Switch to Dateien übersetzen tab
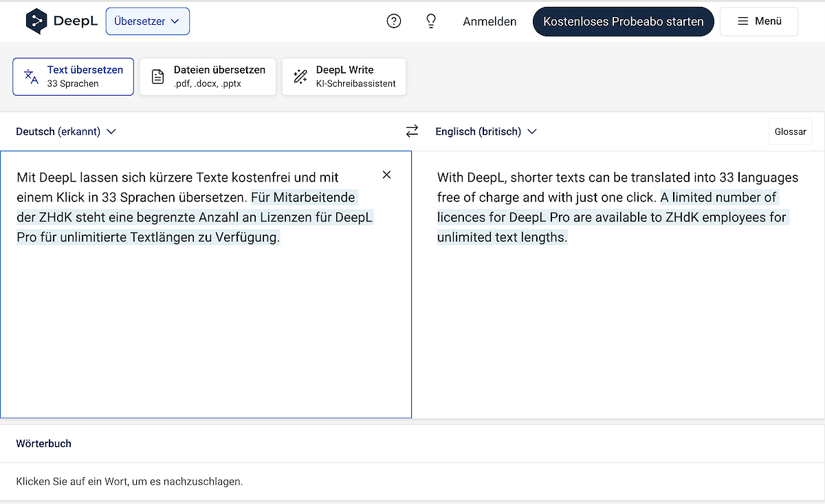The image size is (825, 504). (208, 76)
